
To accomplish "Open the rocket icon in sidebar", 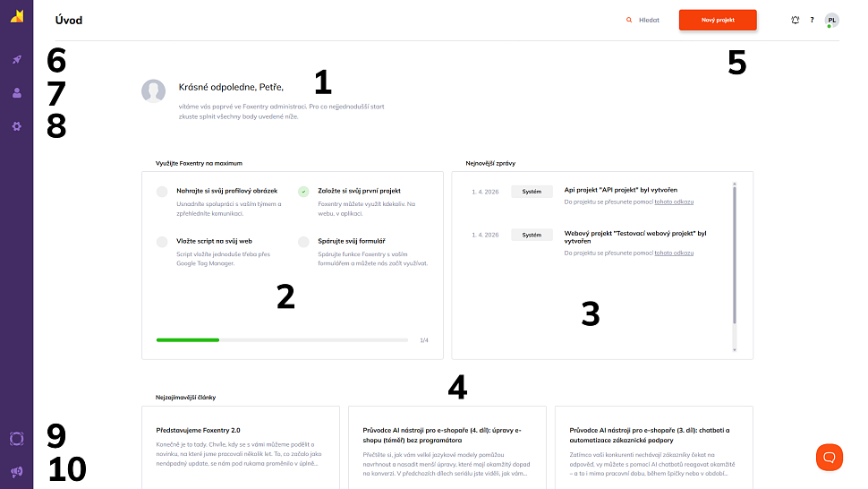I will (17, 59).
